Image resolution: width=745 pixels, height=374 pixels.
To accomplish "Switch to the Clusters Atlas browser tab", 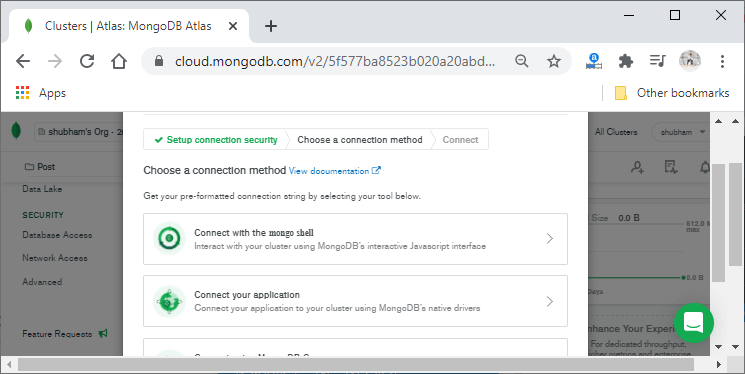I will click(128, 26).
